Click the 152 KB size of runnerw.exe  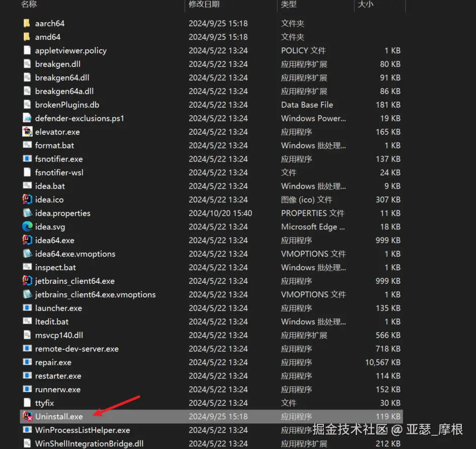pos(388,389)
